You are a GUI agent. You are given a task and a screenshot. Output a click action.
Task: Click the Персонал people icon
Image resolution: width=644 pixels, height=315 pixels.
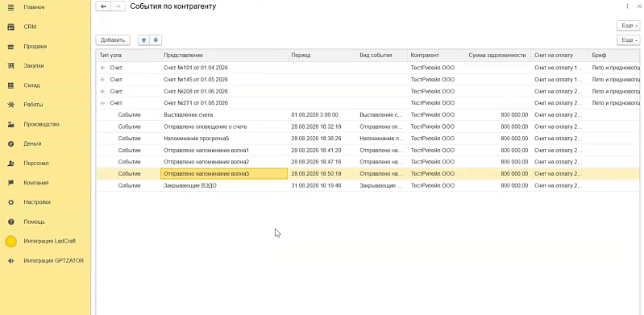(x=11, y=163)
